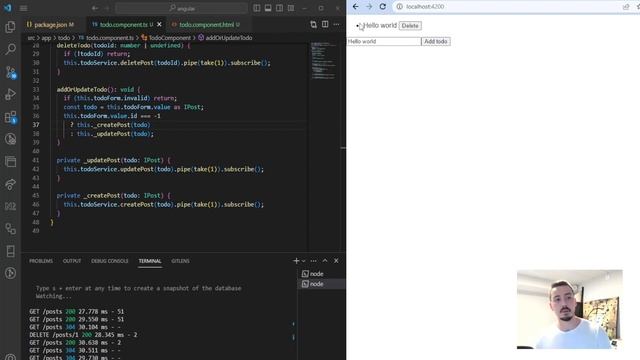Open the live share icon in activity bar

[11, 184]
